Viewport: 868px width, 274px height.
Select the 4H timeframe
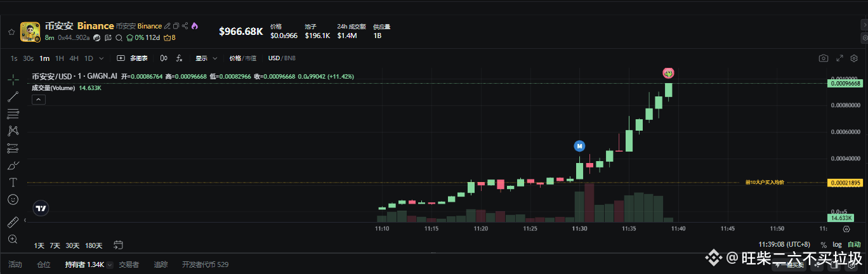[x=74, y=58]
